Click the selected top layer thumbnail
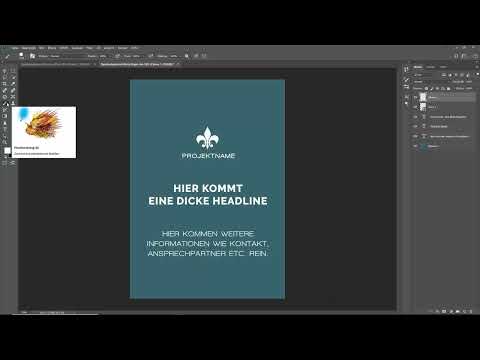 pos(423,97)
